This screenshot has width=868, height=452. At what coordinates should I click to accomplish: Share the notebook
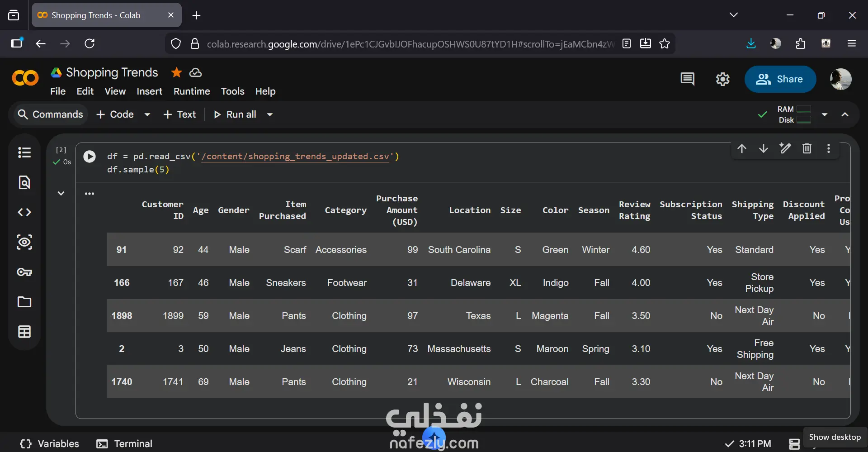780,79
